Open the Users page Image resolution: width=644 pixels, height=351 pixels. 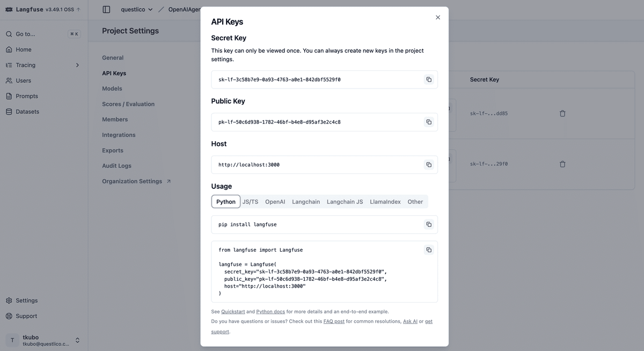point(22,80)
